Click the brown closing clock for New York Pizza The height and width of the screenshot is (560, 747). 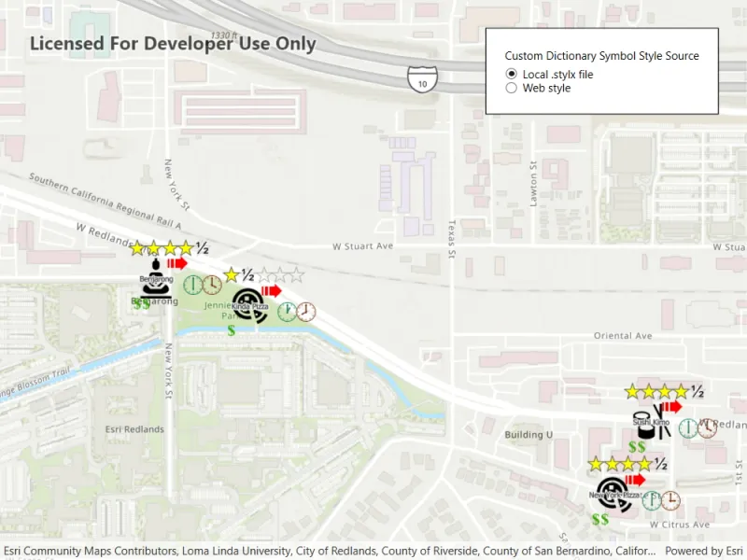click(x=670, y=500)
